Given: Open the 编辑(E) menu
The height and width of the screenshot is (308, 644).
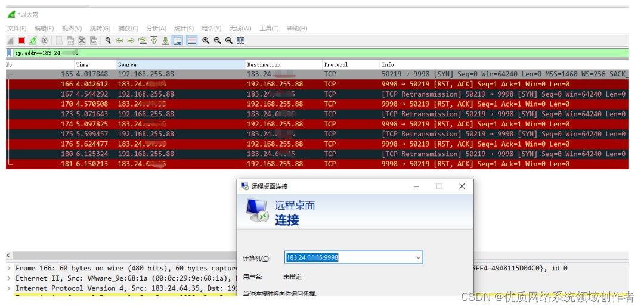Looking at the screenshot, I should pos(44,29).
